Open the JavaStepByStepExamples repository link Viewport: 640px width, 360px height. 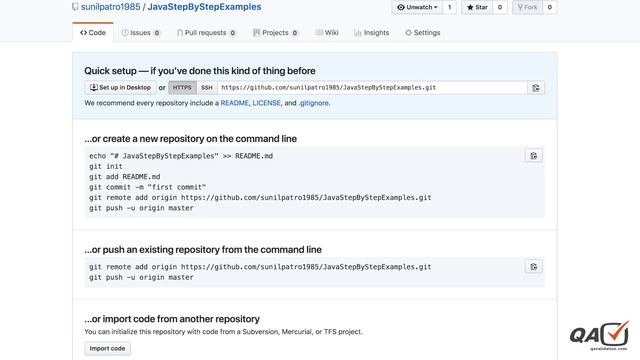[204, 7]
